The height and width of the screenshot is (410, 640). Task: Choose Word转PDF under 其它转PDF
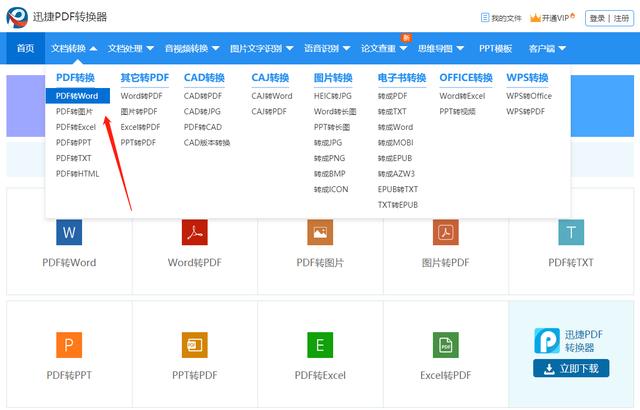point(141,96)
